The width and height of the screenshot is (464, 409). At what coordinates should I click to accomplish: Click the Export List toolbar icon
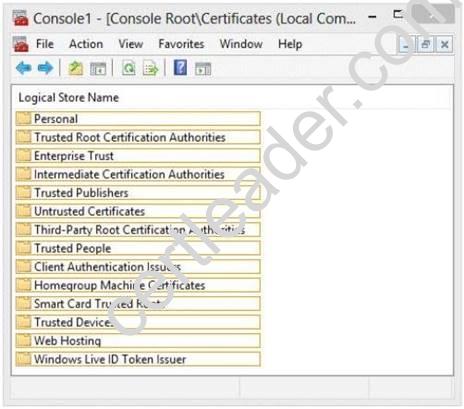pos(151,69)
